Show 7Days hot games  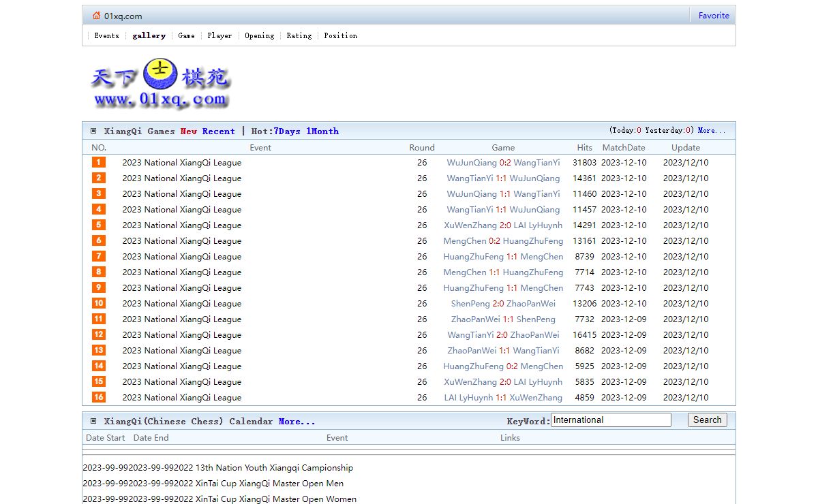pyautogui.click(x=287, y=131)
